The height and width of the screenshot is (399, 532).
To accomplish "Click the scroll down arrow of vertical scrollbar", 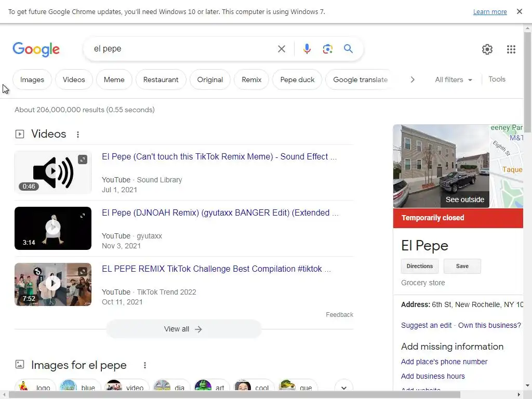I will (x=527, y=385).
